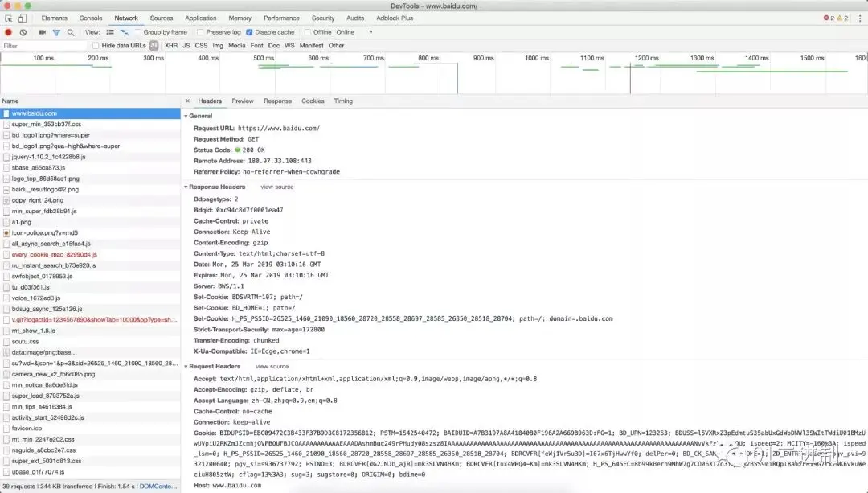Filter requests by WS
This screenshot has height=493, width=868.
(x=289, y=45)
